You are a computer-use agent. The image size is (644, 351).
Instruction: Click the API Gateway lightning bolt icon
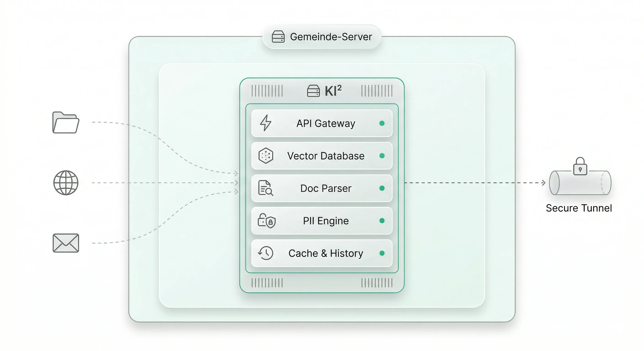(x=266, y=123)
